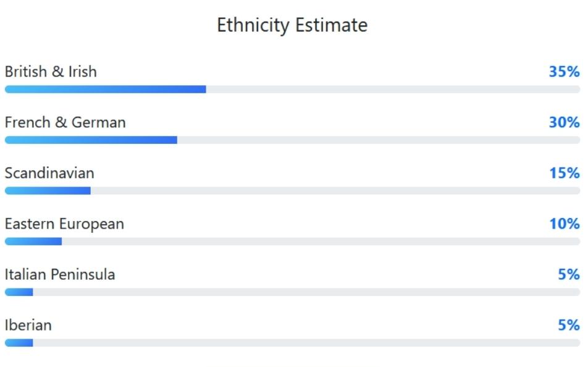Click the 30% value for French & German

coord(564,122)
